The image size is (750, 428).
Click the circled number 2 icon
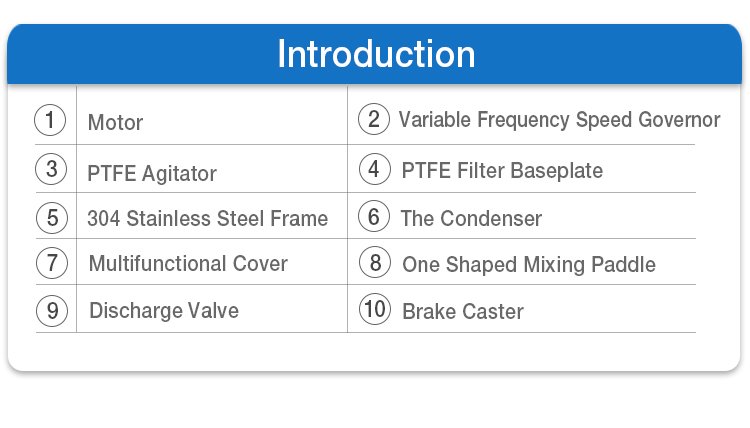(x=374, y=119)
